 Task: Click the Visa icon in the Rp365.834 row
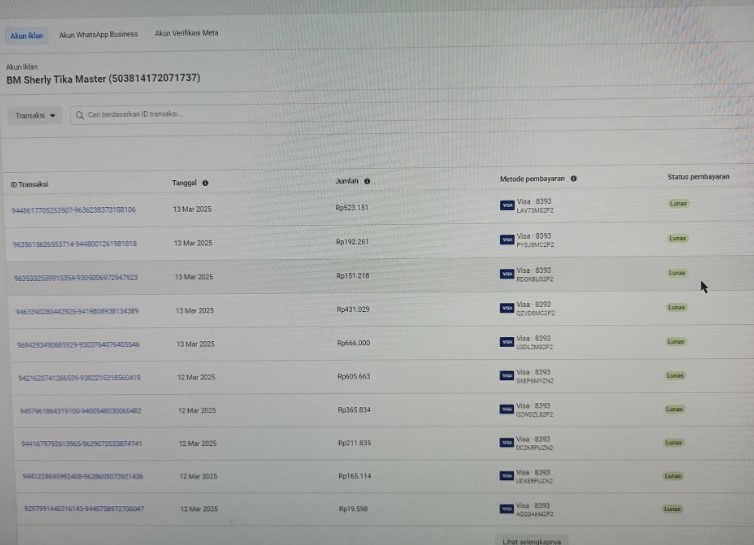pos(507,409)
